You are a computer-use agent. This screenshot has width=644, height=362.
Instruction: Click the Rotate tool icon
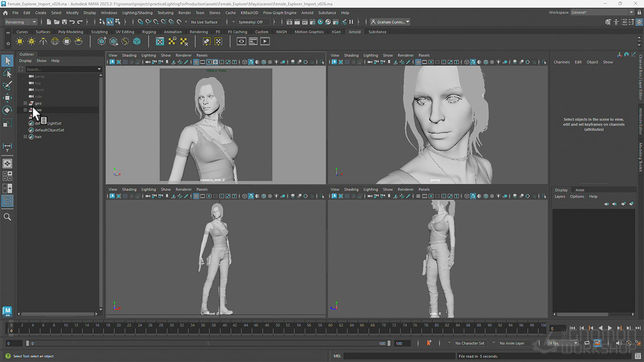coord(7,110)
